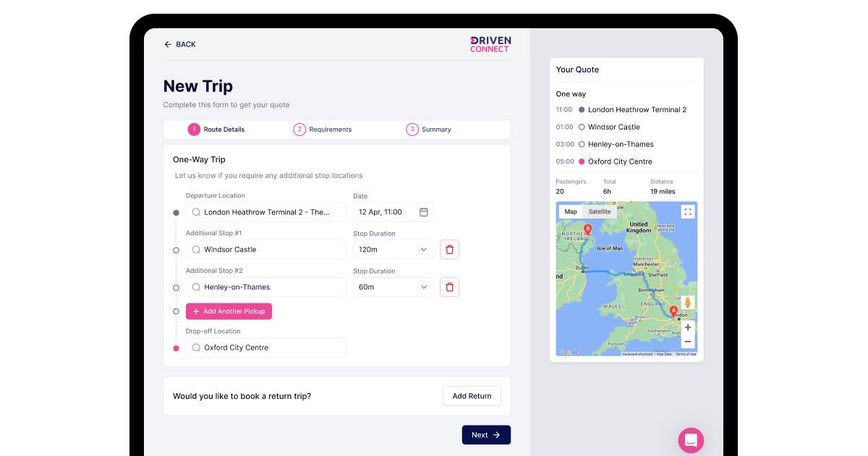This screenshot has height=456, width=868.
Task: Click Add Another Pickup button
Action: [x=229, y=311]
